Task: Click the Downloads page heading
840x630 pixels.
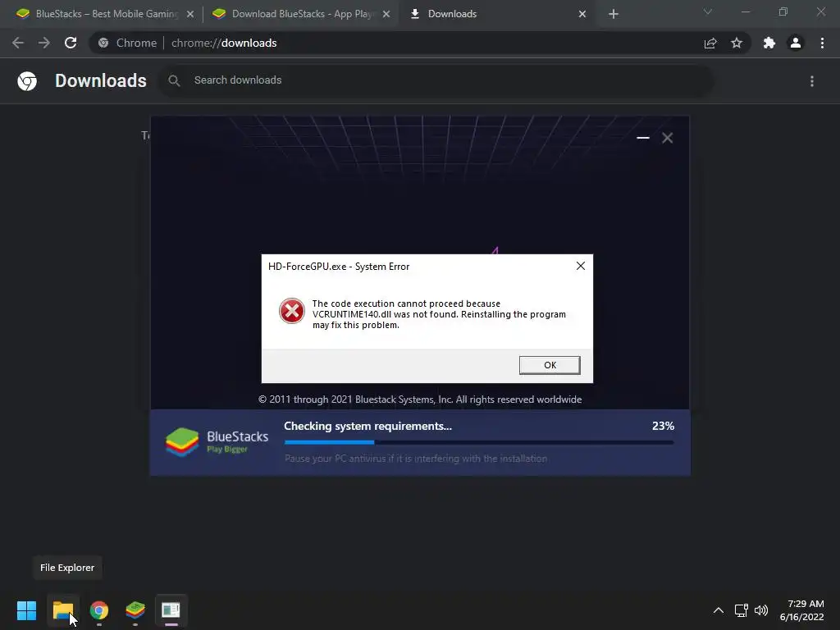Action: click(101, 81)
